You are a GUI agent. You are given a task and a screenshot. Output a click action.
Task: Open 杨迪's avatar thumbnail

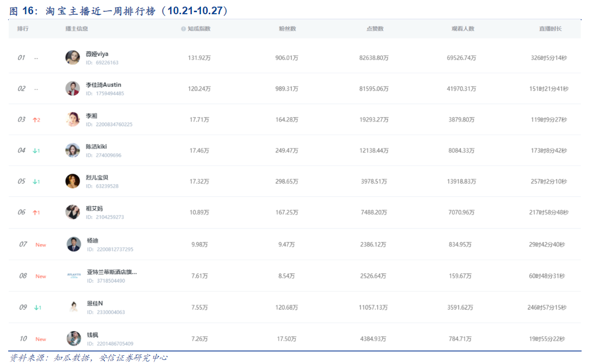[x=74, y=245]
